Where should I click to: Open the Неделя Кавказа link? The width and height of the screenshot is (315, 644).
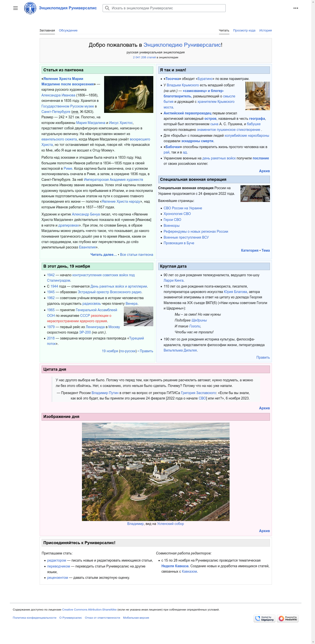click(x=175, y=566)
